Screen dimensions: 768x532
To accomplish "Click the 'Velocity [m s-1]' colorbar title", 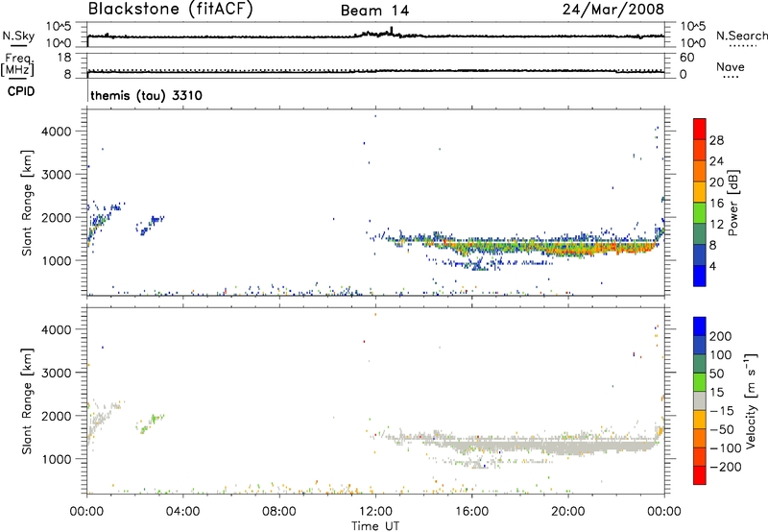I will tap(751, 400).
